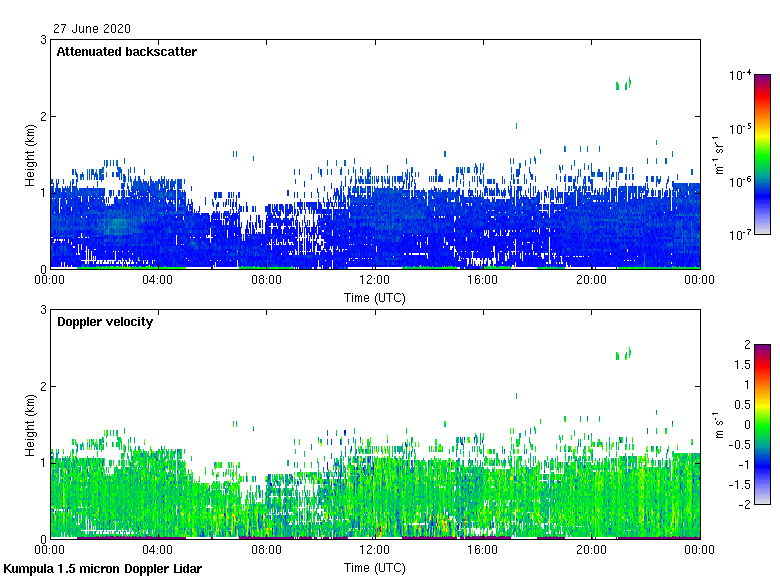Click the 27 June 2020 date label
This screenshot has height=580, width=780.
91,29
